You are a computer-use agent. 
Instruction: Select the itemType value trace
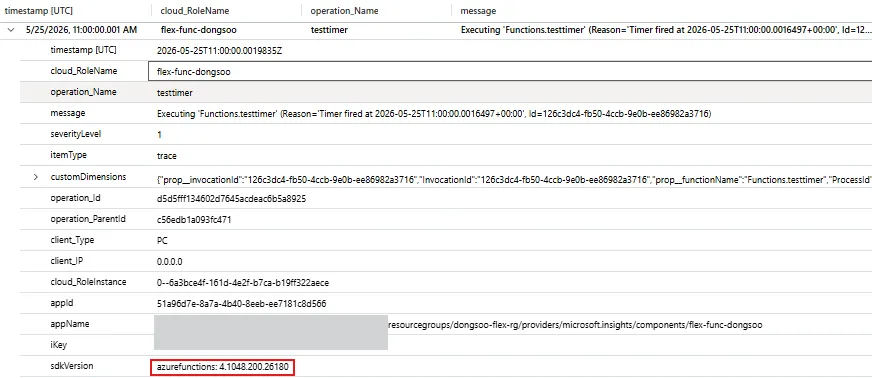[167, 156]
